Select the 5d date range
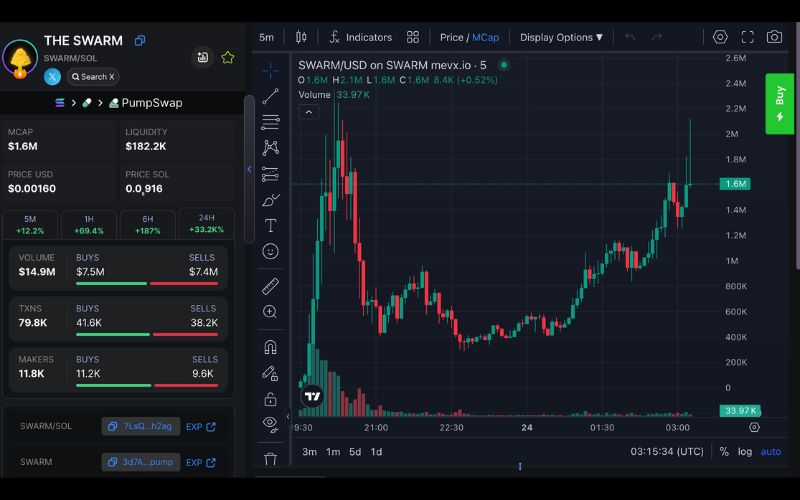800x500 pixels. click(355, 452)
